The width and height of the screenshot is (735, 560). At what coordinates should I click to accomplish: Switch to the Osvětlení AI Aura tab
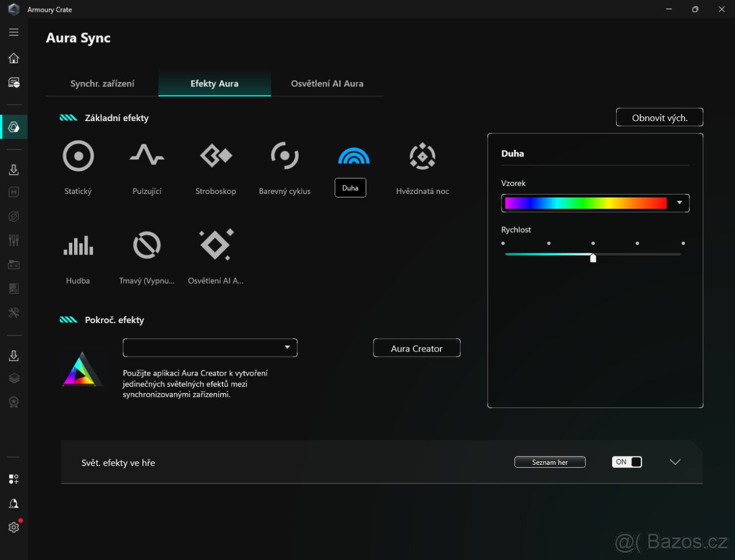tap(327, 83)
